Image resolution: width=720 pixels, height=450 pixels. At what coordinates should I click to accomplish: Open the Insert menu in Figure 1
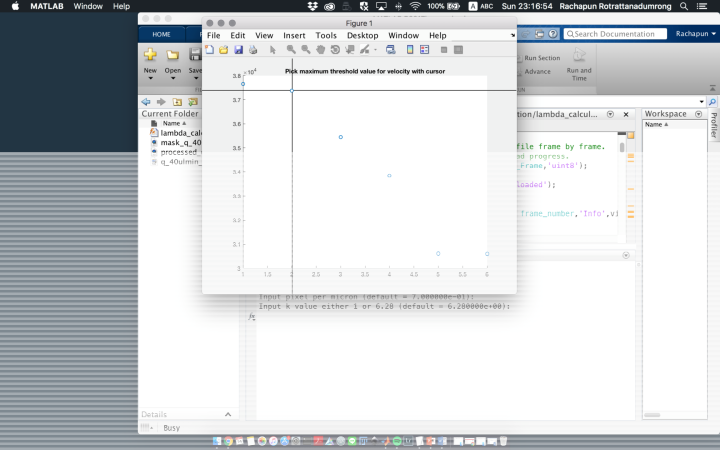pos(294,35)
